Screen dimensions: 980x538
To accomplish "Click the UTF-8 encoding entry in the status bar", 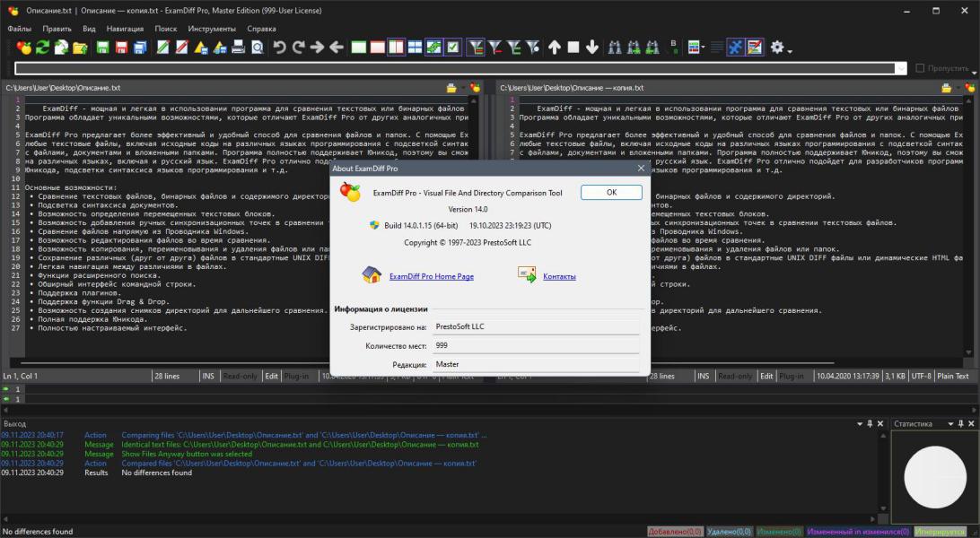I will pos(921,377).
